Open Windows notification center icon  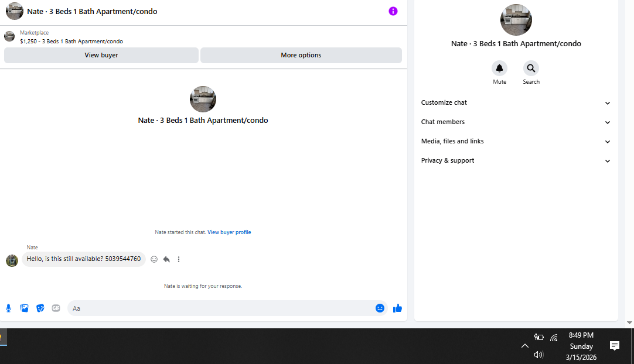615,346
